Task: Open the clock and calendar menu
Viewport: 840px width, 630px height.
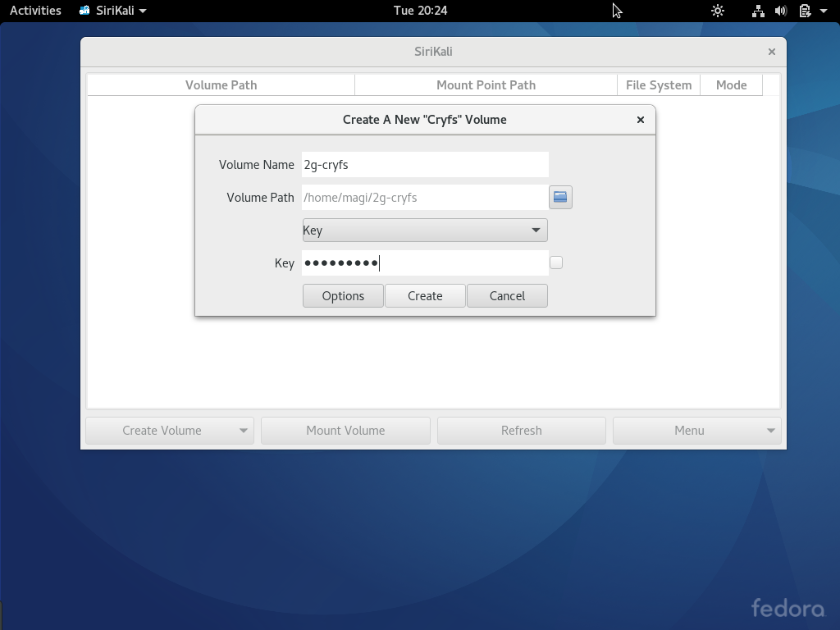Action: coord(421,10)
